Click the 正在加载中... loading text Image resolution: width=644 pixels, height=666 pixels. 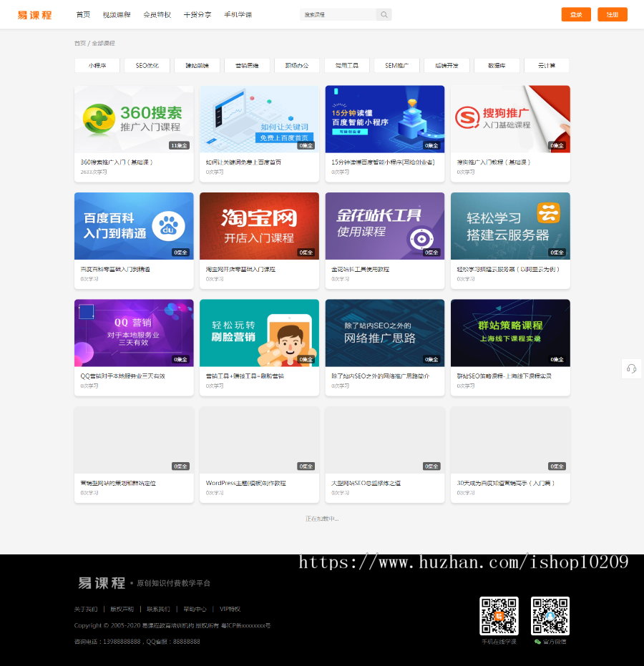tap(322, 519)
